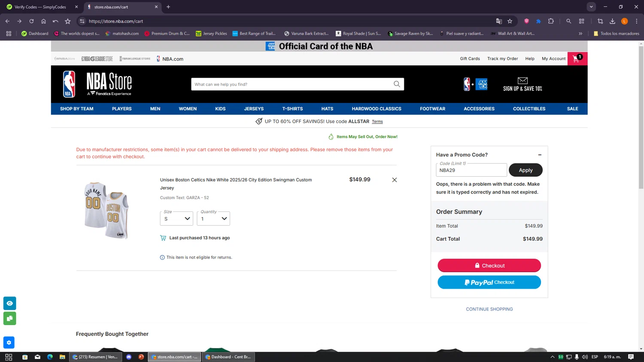Open the Quantity dropdown showing 1
The height and width of the screenshot is (362, 644).
coord(213,218)
